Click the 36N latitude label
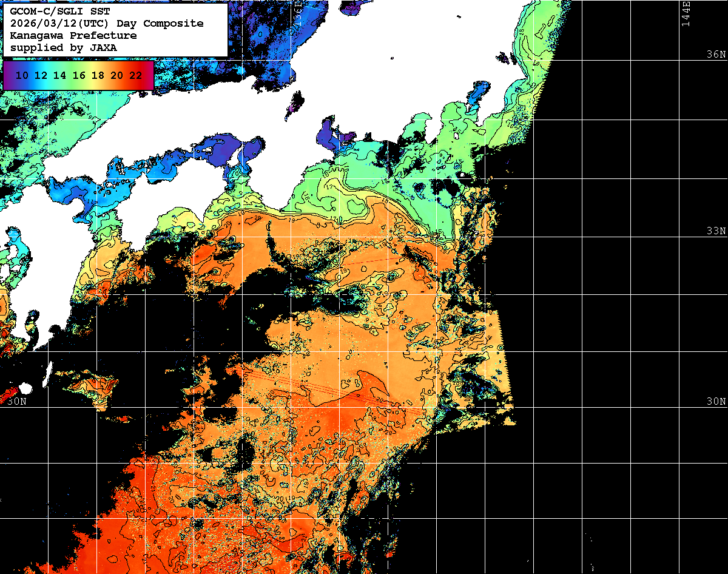Viewport: 728px width, 574px height. click(716, 54)
